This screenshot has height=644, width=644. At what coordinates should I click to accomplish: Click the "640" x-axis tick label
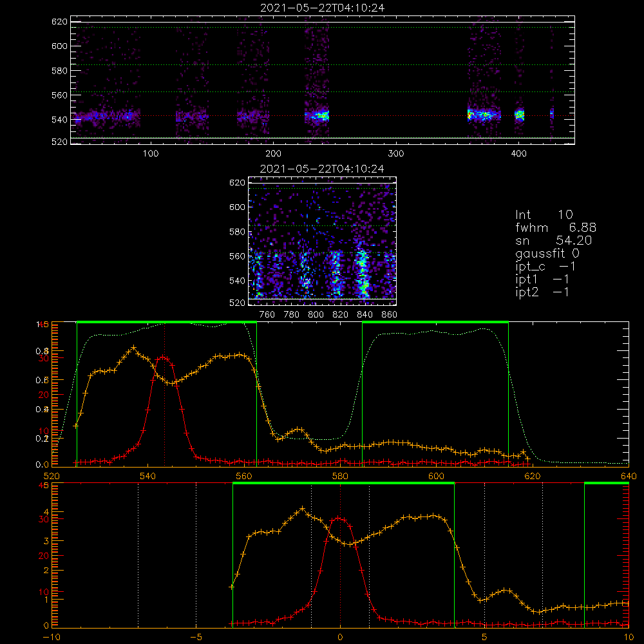[x=629, y=476]
